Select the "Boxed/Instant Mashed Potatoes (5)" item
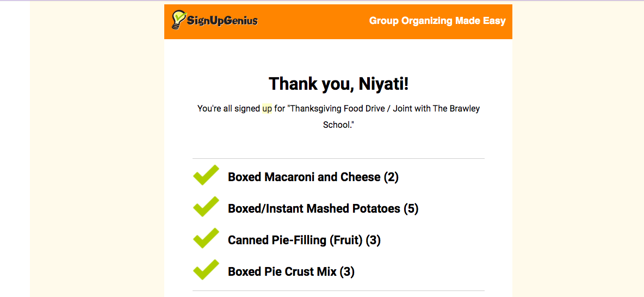This screenshot has height=297, width=644. [323, 209]
